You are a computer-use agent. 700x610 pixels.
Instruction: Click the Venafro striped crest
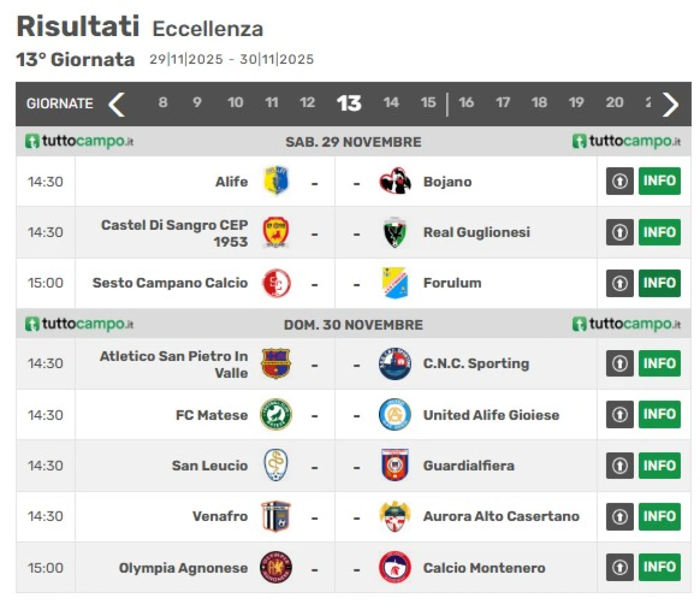[276, 516]
